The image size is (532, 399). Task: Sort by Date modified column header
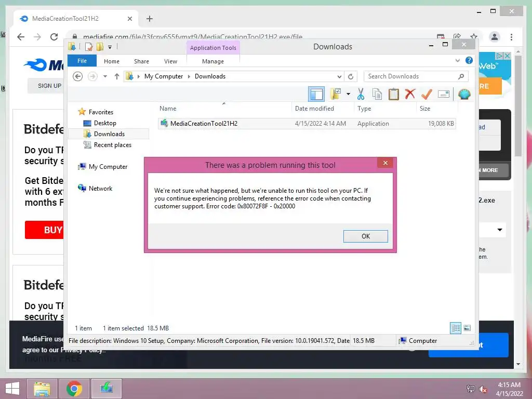tap(322, 109)
